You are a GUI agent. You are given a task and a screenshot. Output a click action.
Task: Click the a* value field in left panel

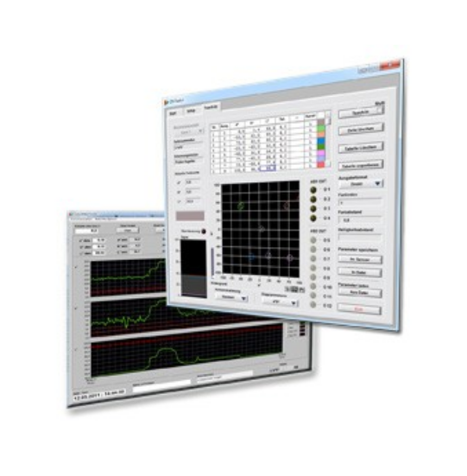tap(192, 182)
